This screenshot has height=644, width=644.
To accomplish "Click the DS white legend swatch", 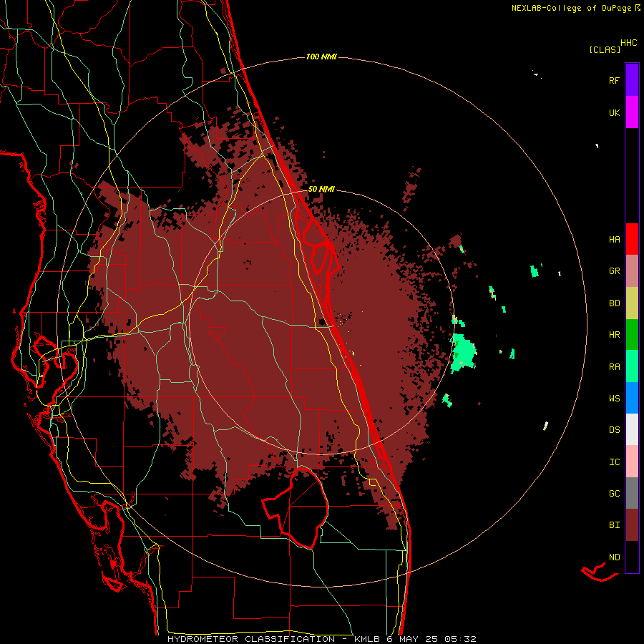I will tap(632, 429).
